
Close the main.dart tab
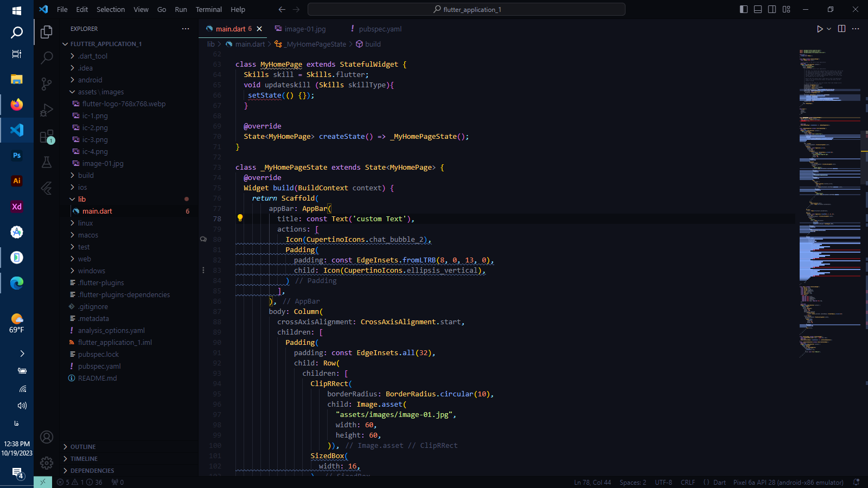pyautogui.click(x=259, y=29)
